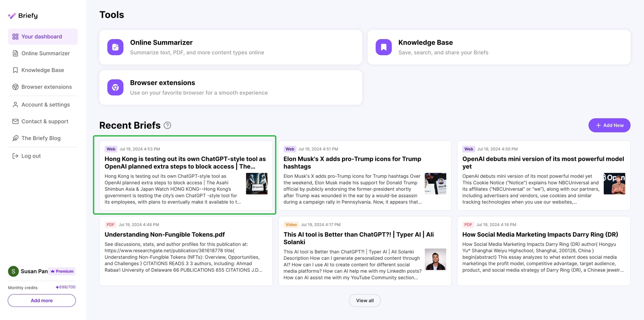This screenshot has height=320, width=644.
Task: Open the Hong Kong ChatGPT-style tool brief
Action: (186, 175)
